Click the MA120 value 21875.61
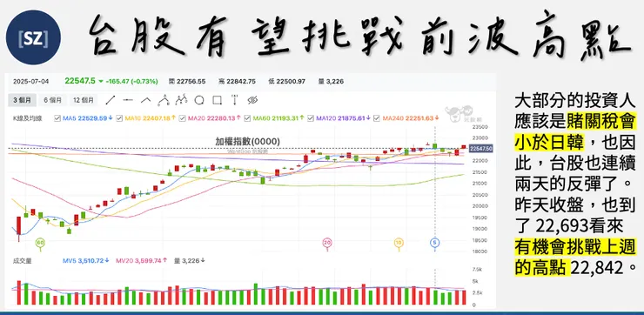Screen dimensions: 644x315 point(352,118)
